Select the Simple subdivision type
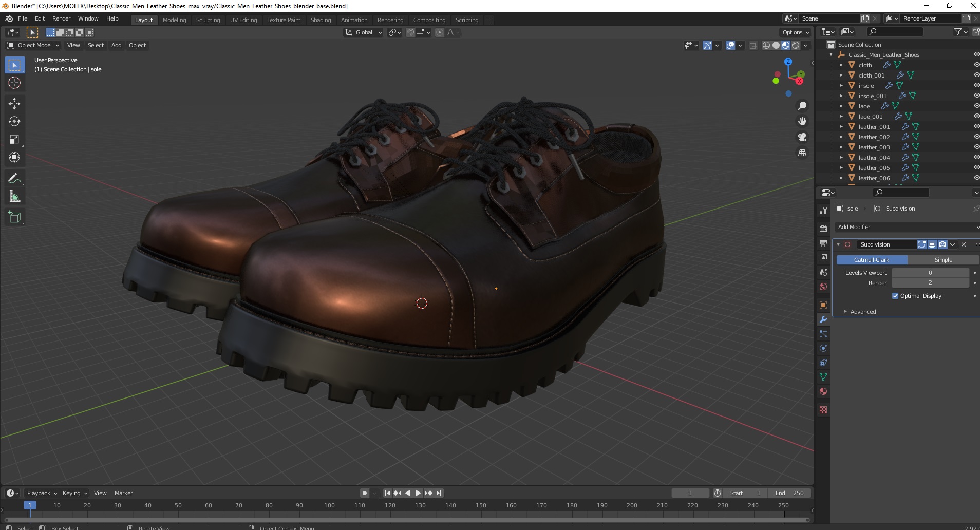The image size is (980, 530). [x=944, y=260]
